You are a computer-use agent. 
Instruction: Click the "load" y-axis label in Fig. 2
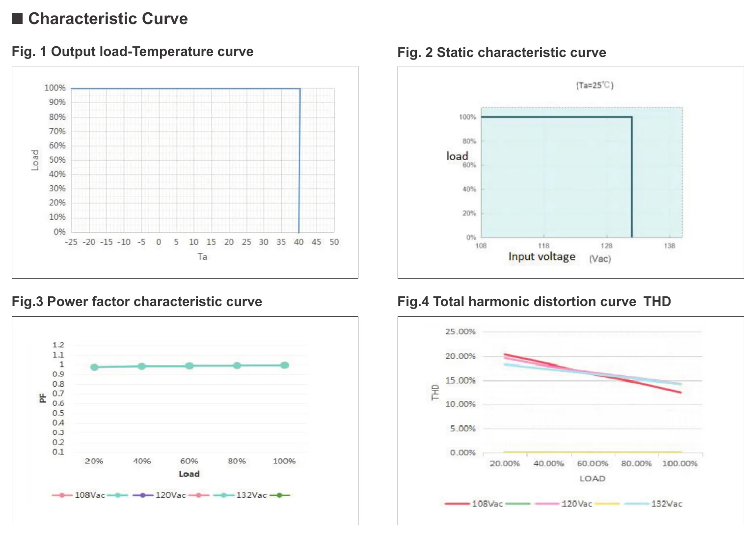pyautogui.click(x=457, y=156)
